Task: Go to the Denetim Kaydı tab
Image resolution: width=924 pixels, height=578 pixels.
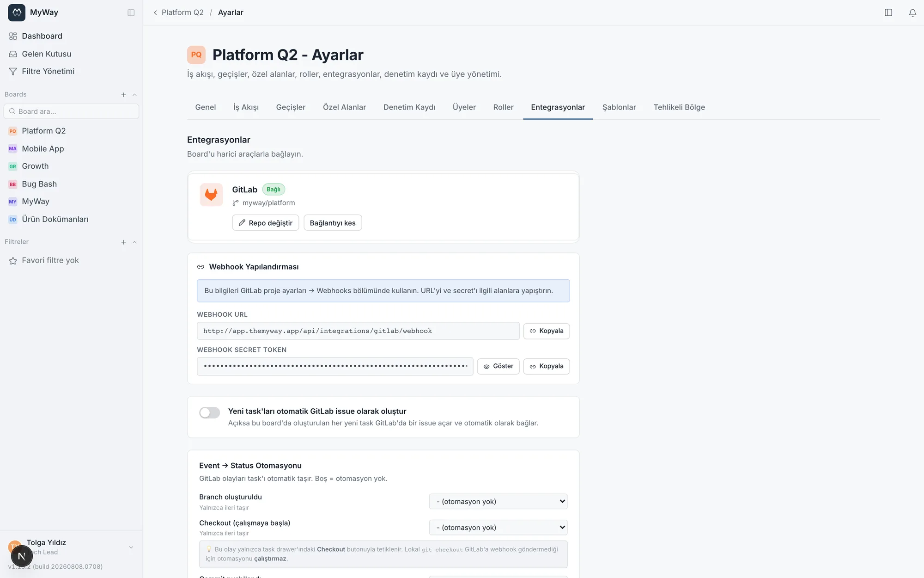Action: (409, 107)
